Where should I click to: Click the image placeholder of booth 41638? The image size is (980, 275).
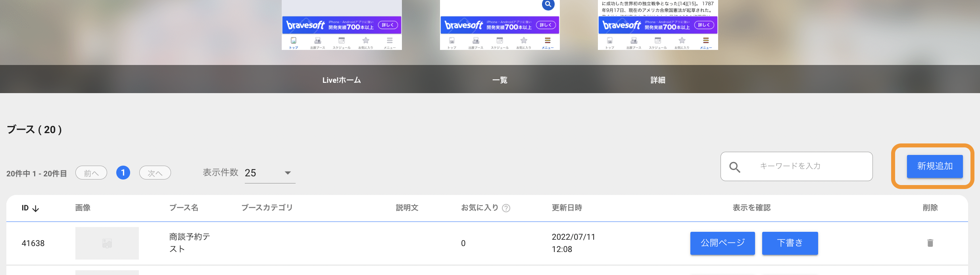107,243
